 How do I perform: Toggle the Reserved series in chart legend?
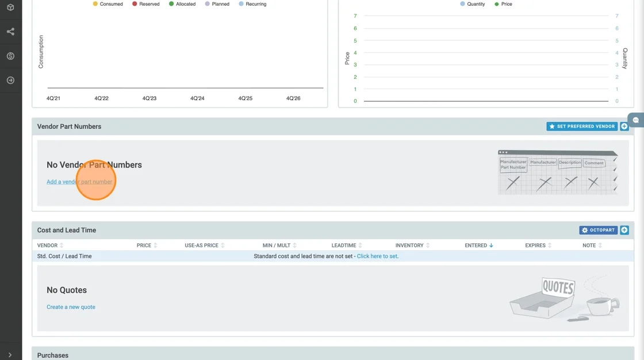coord(145,4)
